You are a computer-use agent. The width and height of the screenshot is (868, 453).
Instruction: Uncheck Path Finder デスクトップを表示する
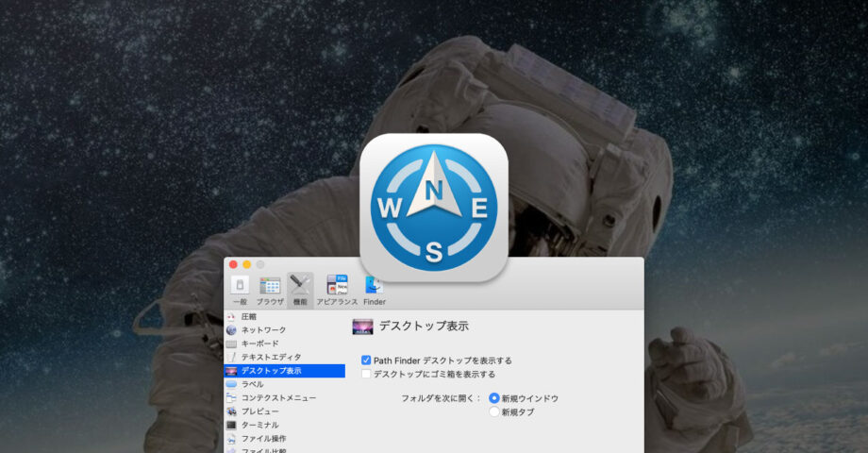(x=366, y=361)
